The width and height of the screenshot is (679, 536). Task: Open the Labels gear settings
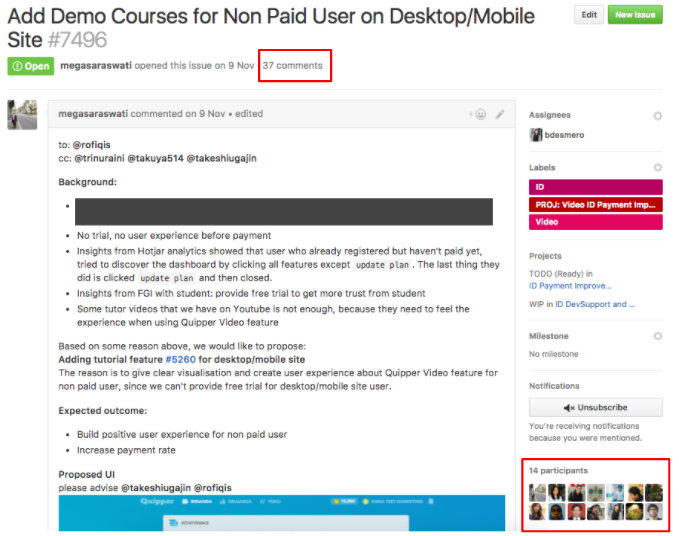point(657,168)
